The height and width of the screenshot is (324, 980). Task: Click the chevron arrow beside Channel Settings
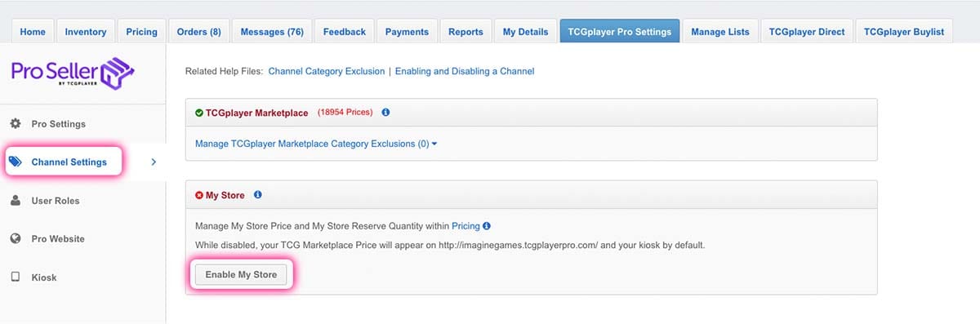(x=154, y=162)
